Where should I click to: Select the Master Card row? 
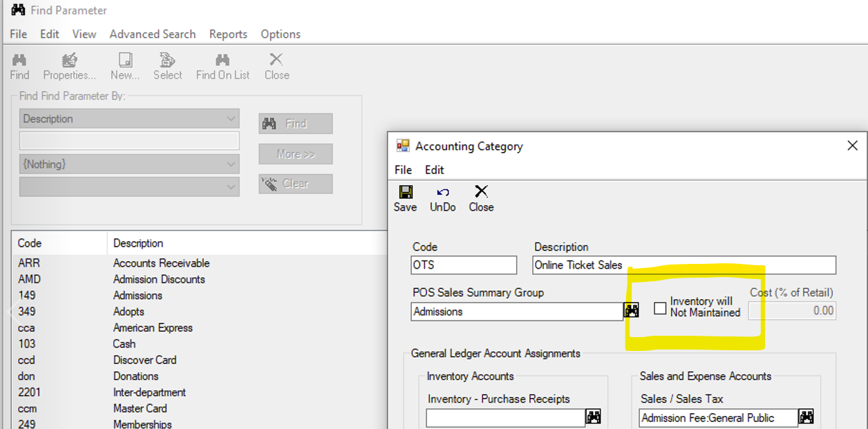[x=200, y=408]
